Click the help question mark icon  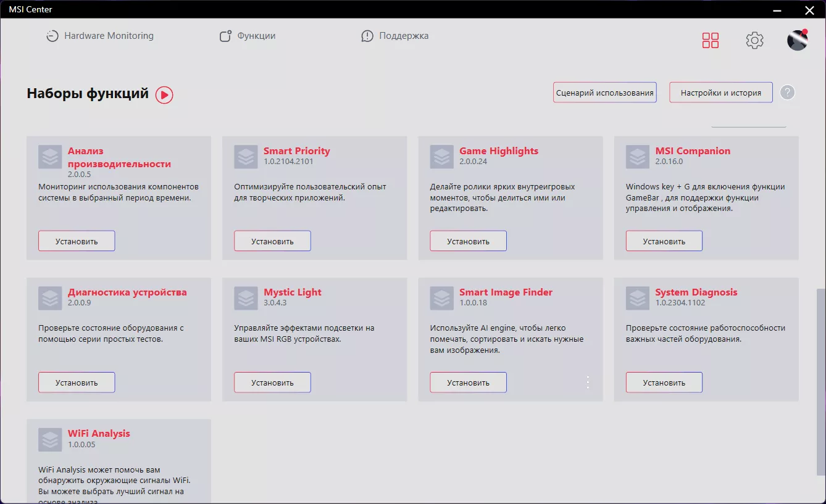(x=787, y=93)
